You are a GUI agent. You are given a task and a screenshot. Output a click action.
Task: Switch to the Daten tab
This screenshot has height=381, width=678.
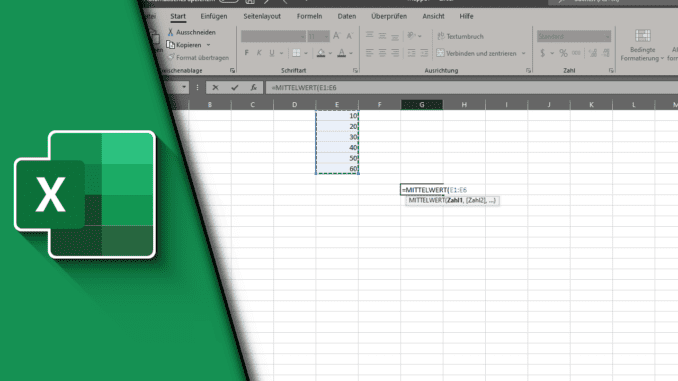(x=347, y=16)
